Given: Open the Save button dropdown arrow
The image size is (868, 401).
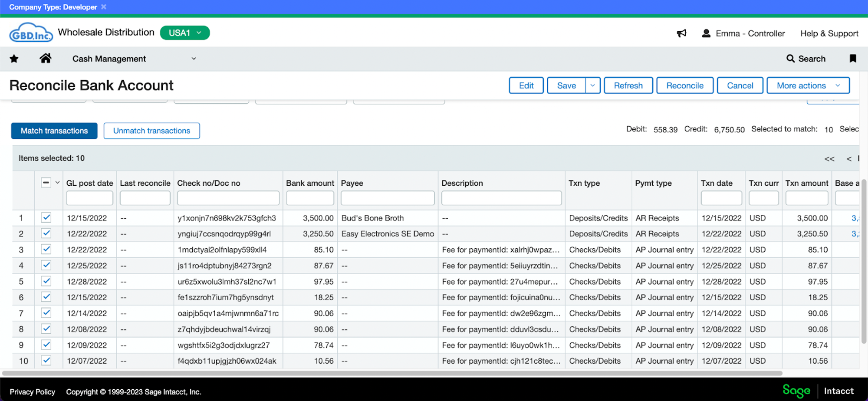Looking at the screenshot, I should tap(592, 85).
